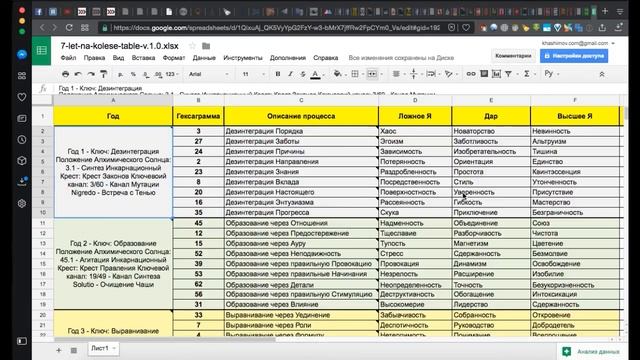Insert a link
640x360 pixels.
(471, 74)
